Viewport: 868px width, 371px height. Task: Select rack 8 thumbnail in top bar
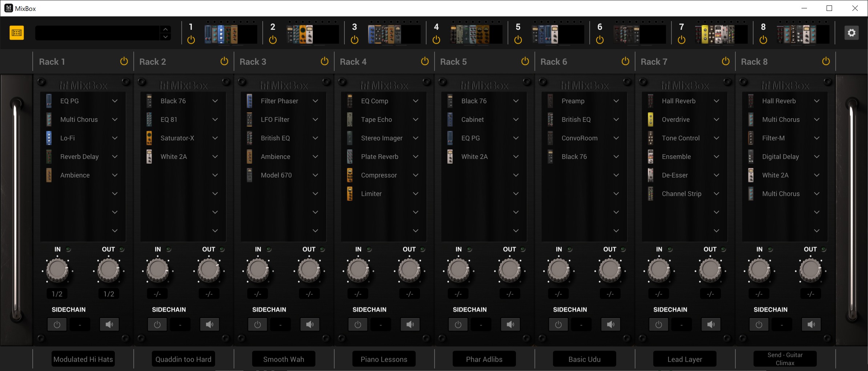(x=803, y=34)
